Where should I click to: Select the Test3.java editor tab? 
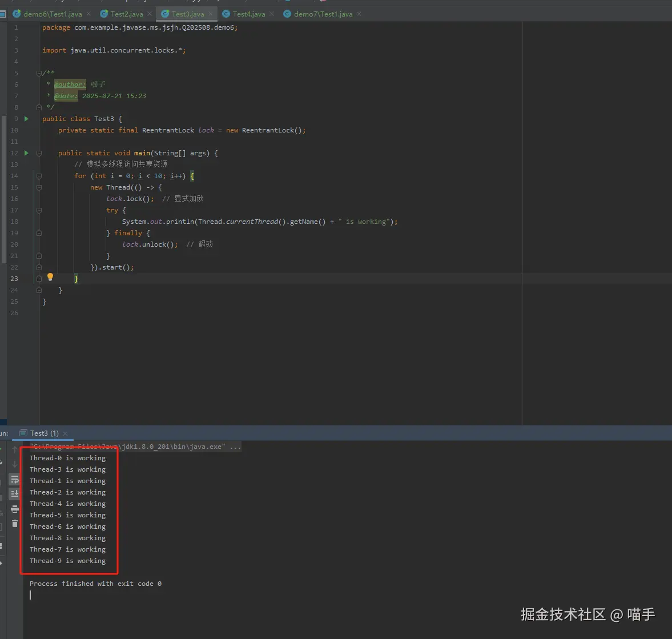point(187,14)
